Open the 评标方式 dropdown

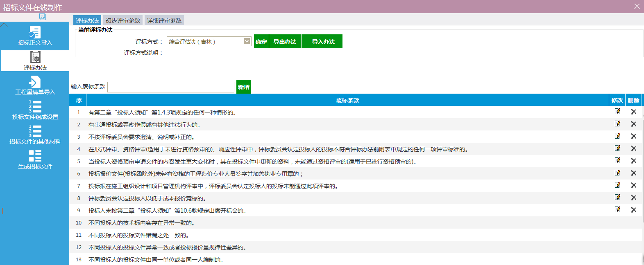209,41
